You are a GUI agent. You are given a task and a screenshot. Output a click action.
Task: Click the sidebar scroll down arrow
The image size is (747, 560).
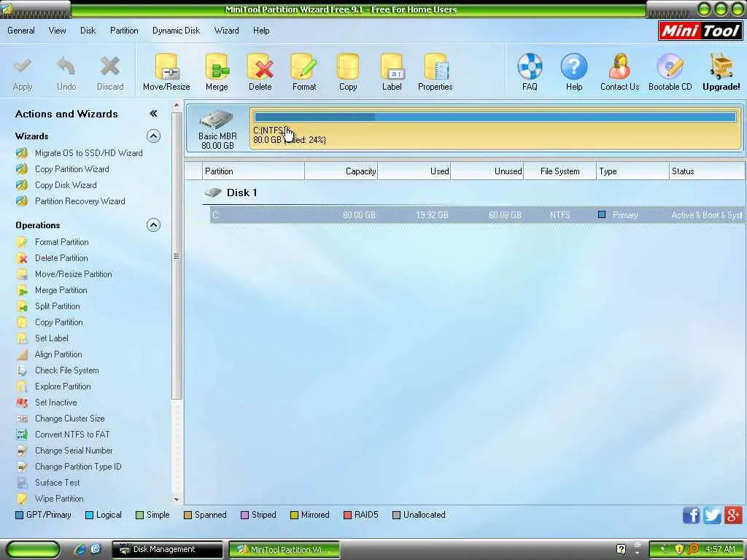pyautogui.click(x=177, y=499)
